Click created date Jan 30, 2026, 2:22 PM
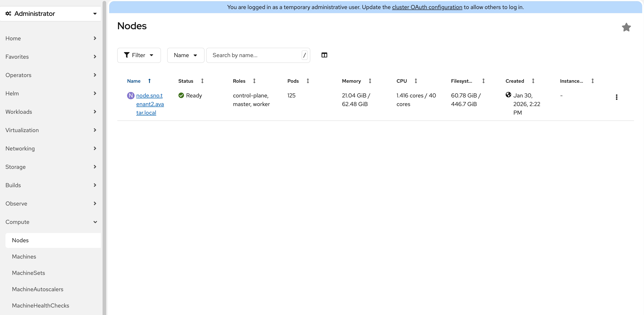The height and width of the screenshot is (315, 644). [x=527, y=104]
